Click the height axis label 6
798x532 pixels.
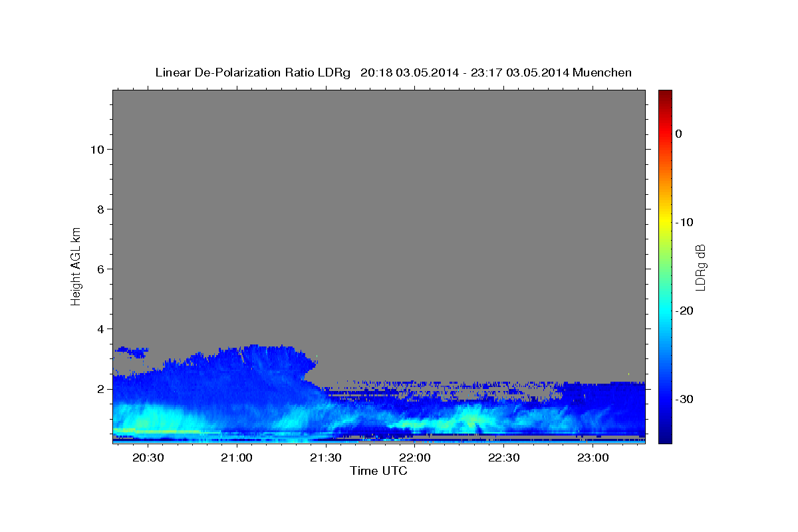point(100,269)
